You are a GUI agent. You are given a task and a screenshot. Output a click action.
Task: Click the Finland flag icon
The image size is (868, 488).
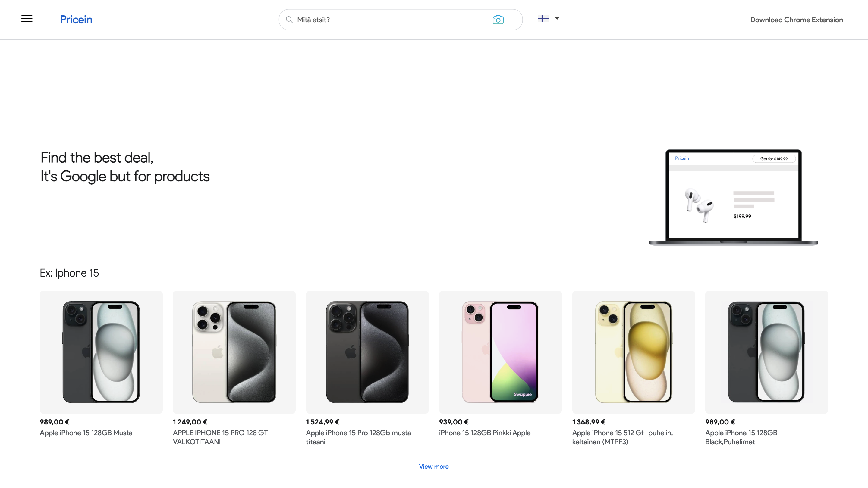[x=543, y=18]
